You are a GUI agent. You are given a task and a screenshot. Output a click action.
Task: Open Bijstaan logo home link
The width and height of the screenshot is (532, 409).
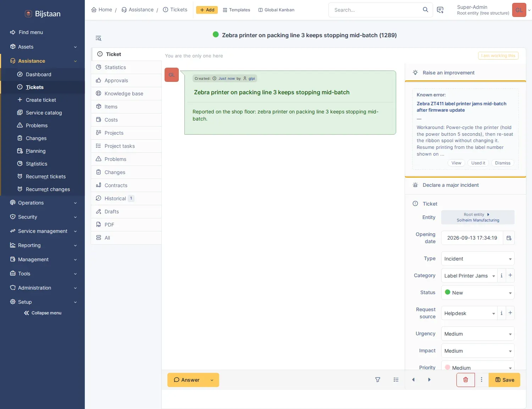pos(43,14)
